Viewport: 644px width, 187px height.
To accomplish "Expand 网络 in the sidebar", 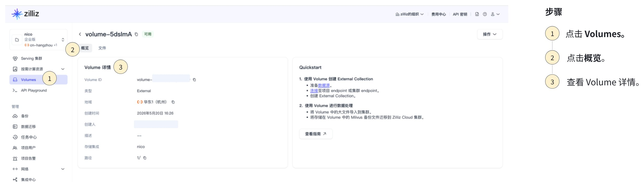I will click(x=38, y=169).
